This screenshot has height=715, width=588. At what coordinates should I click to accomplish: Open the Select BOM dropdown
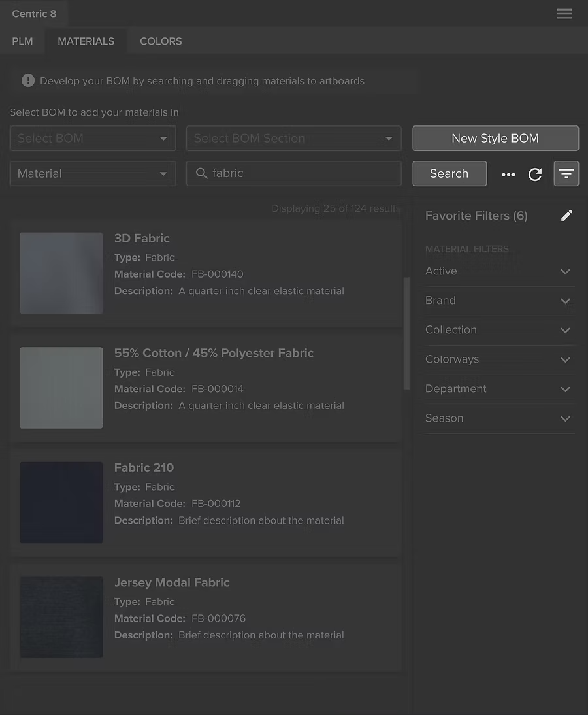coord(93,138)
